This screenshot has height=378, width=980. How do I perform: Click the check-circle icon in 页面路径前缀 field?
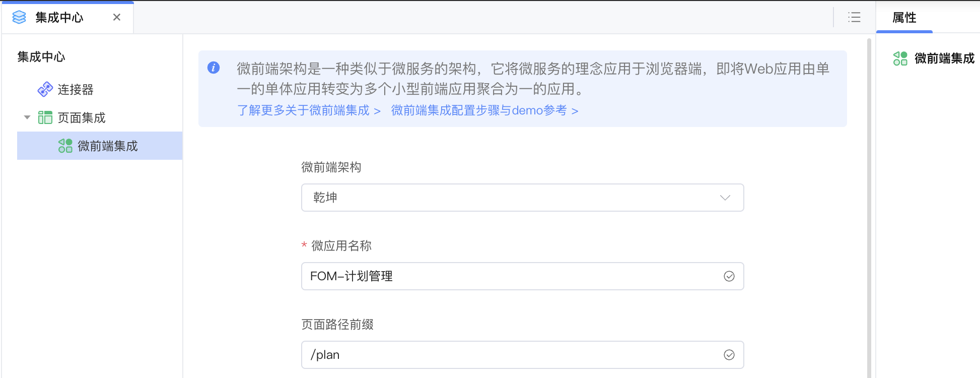(729, 355)
